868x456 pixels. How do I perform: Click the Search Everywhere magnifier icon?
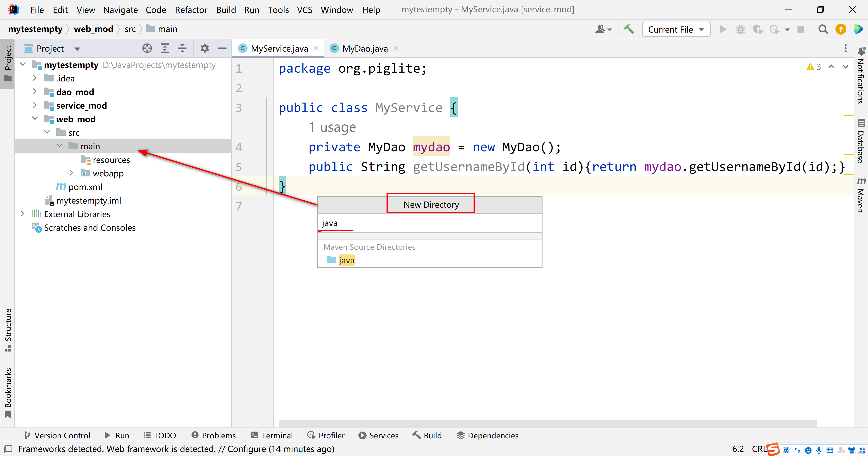click(x=823, y=29)
